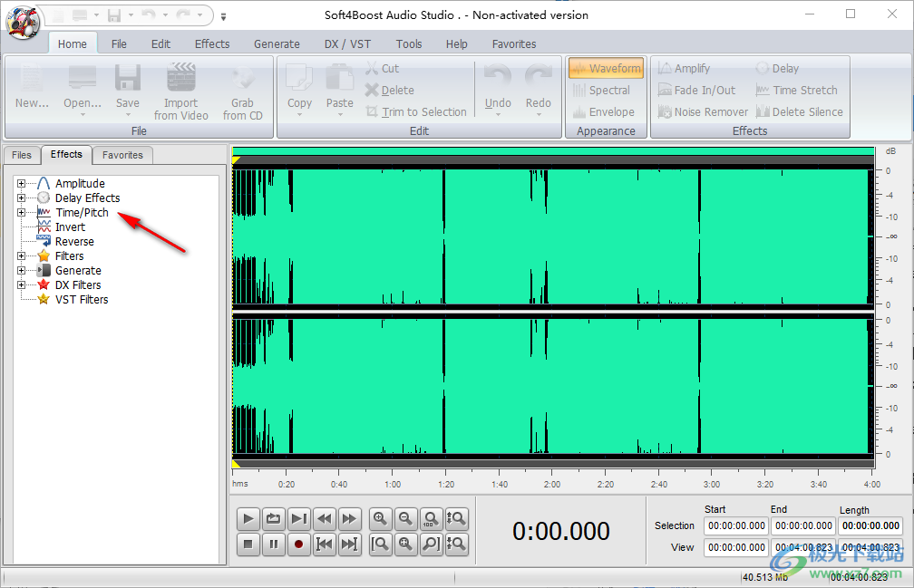Open the DX / VST menu
Viewport: 914px width, 588px height.
tap(346, 43)
